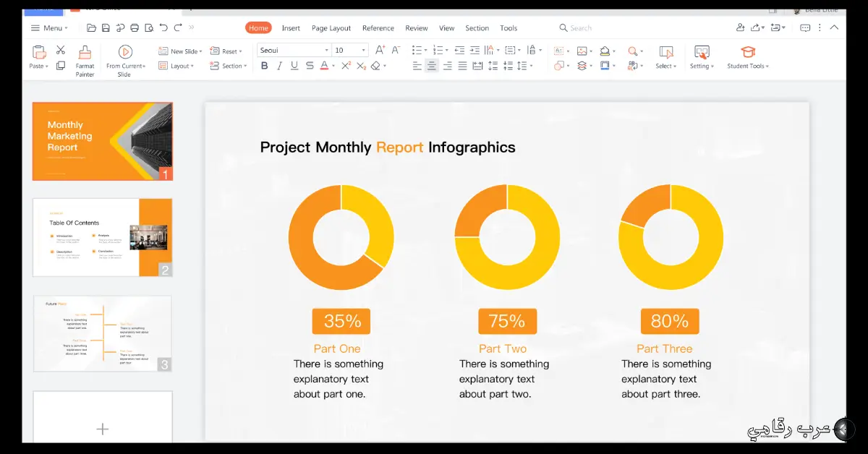
Task: Toggle italic formatting
Action: point(279,66)
